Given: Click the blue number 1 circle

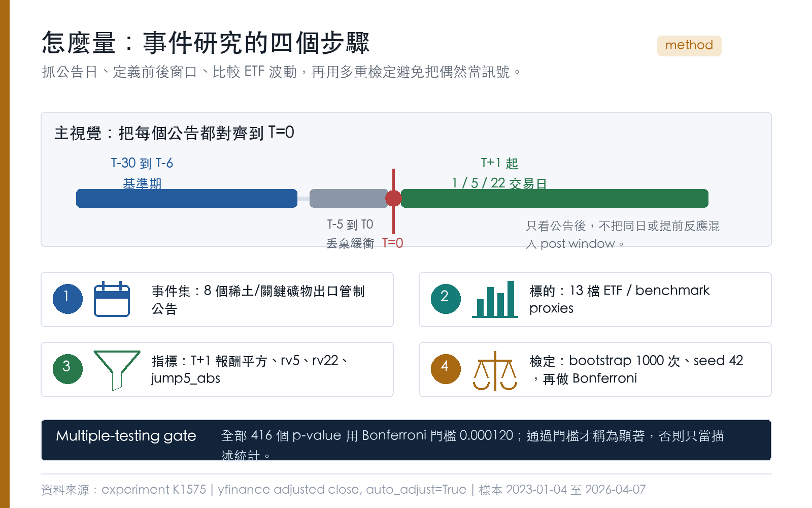Looking at the screenshot, I should coord(67,299).
